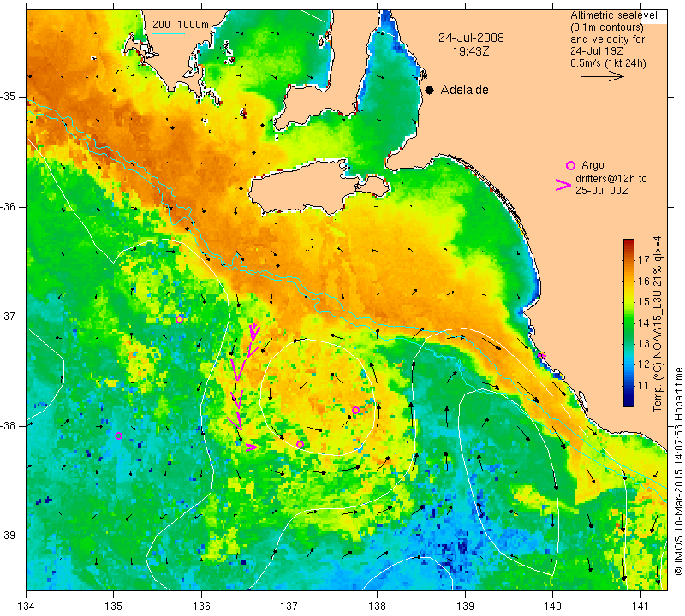Click the Argo float circle near 135.7E 37S
Screen dimensions: 685x616
[x=179, y=319]
